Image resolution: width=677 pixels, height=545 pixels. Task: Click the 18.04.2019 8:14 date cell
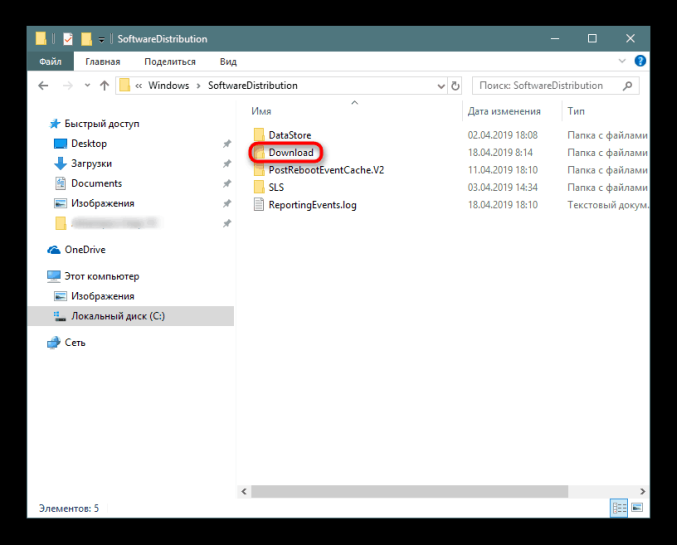pos(500,152)
